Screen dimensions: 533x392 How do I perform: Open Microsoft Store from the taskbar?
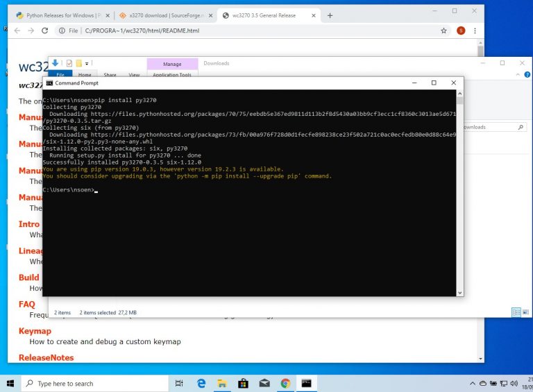[243, 383]
